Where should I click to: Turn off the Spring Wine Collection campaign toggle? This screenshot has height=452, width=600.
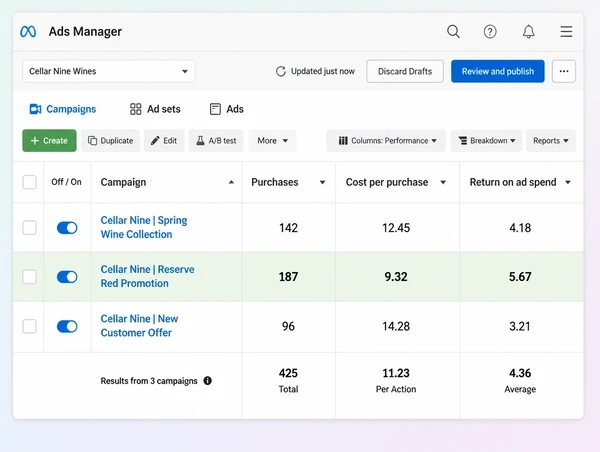coord(67,228)
